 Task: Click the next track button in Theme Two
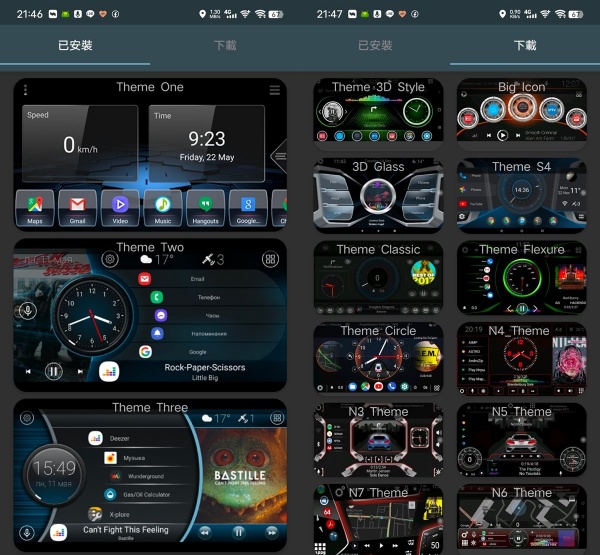pyautogui.click(x=80, y=371)
